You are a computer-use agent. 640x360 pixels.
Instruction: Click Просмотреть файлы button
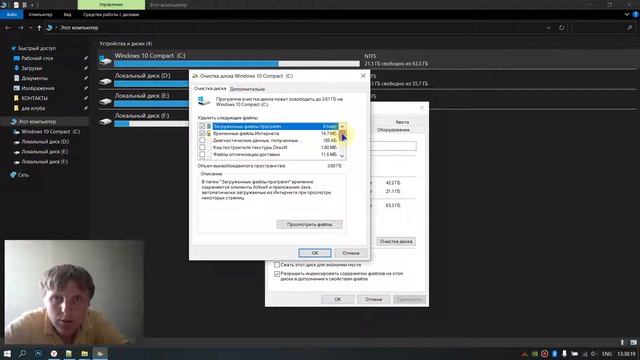(309, 224)
